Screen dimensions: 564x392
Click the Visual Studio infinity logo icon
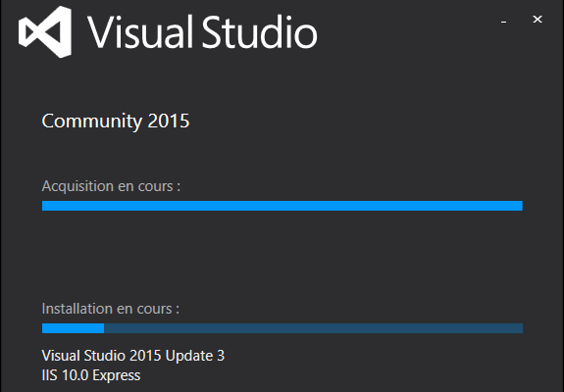[45, 32]
